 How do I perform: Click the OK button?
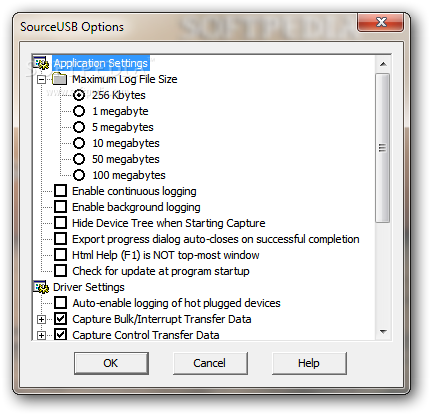[111, 363]
